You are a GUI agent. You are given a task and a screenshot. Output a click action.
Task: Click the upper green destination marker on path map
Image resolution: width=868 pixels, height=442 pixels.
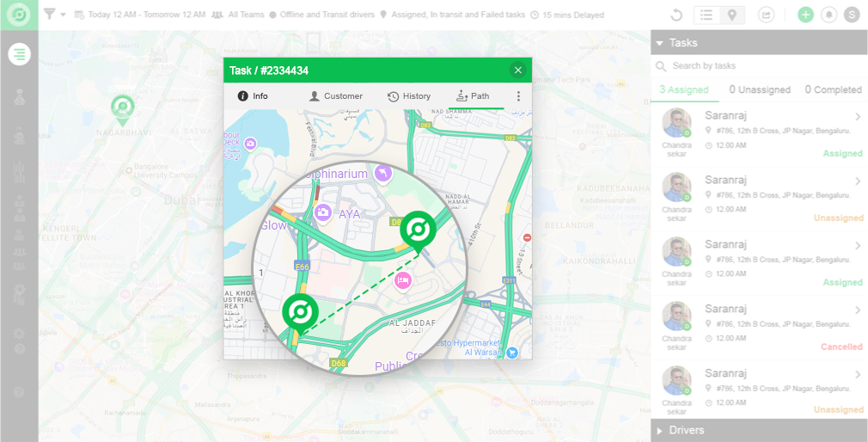click(418, 232)
